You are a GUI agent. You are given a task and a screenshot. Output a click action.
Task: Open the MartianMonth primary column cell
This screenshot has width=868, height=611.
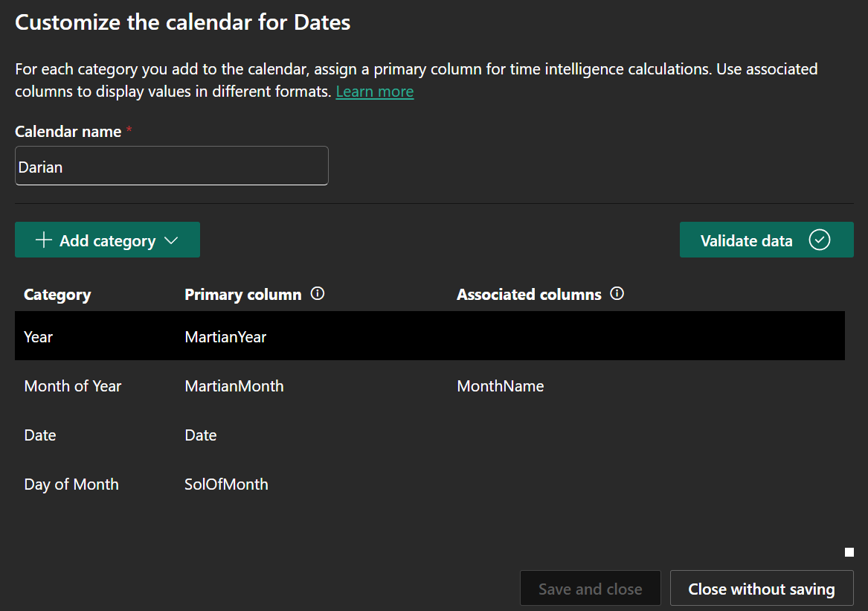[234, 386]
